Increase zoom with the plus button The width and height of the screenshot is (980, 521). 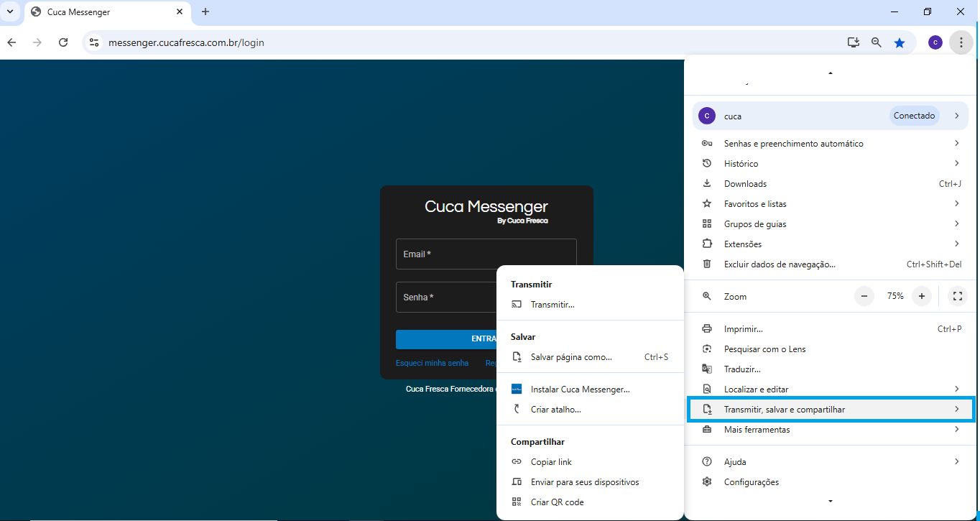tap(921, 296)
